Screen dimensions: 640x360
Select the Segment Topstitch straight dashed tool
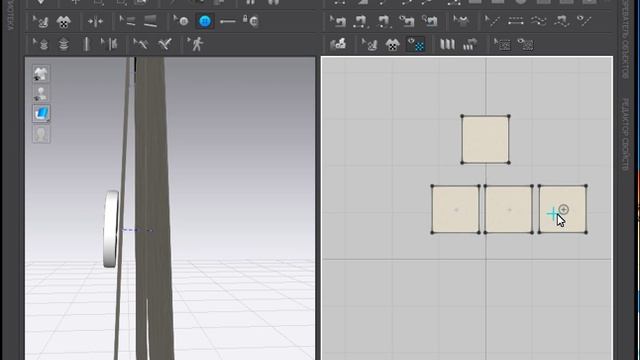516,21
